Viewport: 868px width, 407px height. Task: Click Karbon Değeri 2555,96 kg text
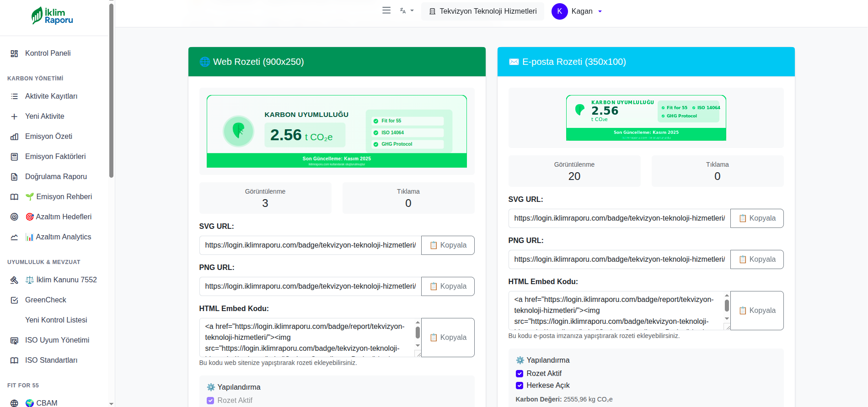[564, 399]
